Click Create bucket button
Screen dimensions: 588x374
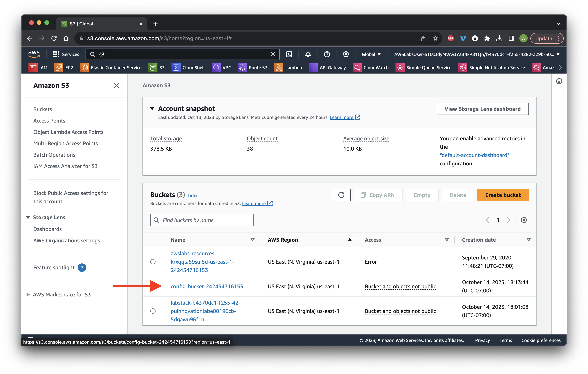(502, 195)
